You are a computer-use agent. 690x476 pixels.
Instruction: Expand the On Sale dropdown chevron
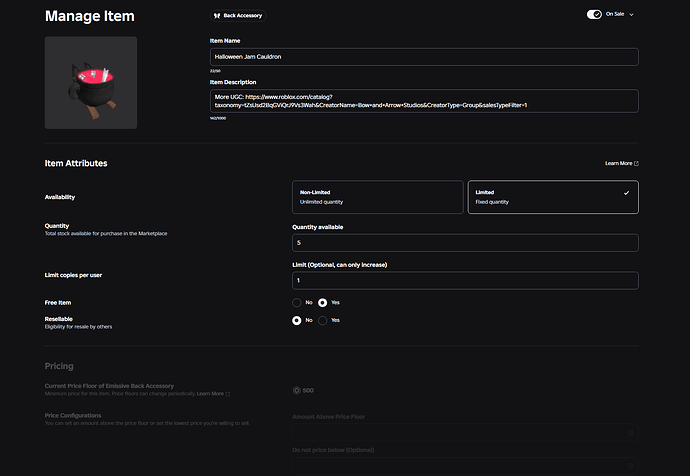(631, 15)
